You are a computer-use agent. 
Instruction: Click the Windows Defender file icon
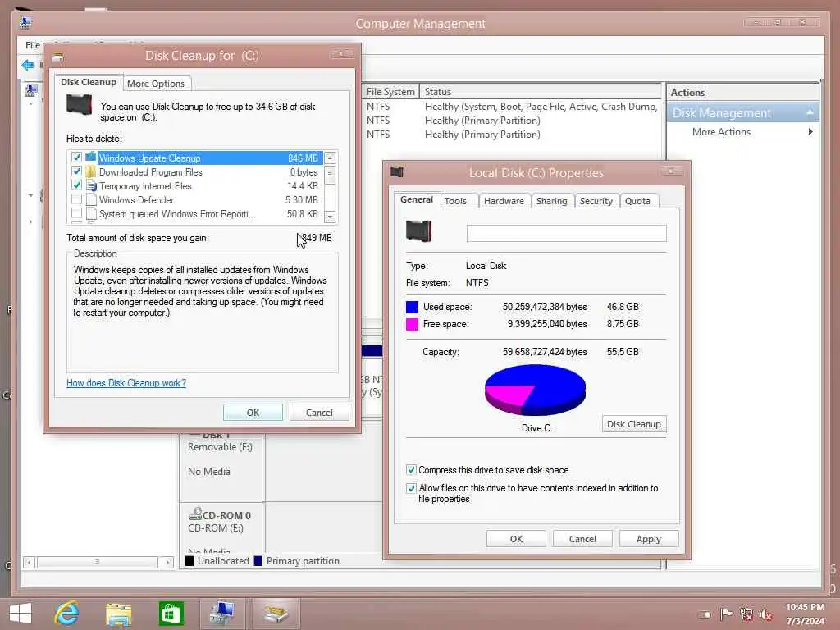coord(90,199)
